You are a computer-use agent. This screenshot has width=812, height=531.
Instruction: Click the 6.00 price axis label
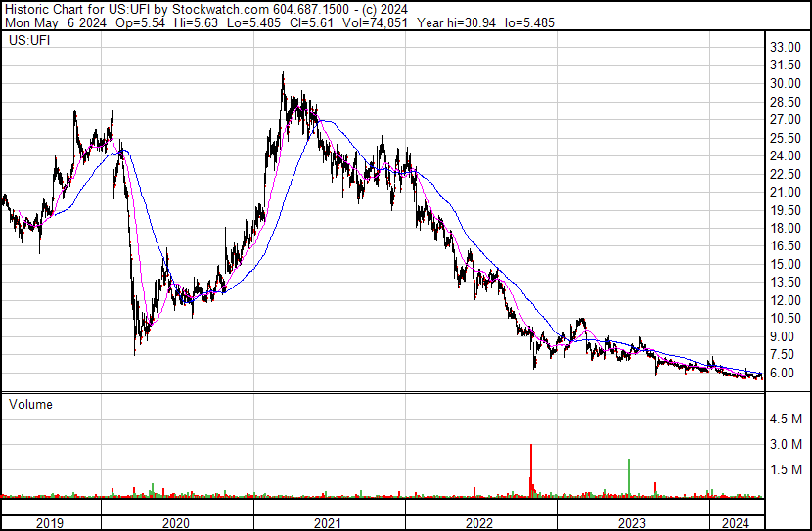[x=784, y=373]
